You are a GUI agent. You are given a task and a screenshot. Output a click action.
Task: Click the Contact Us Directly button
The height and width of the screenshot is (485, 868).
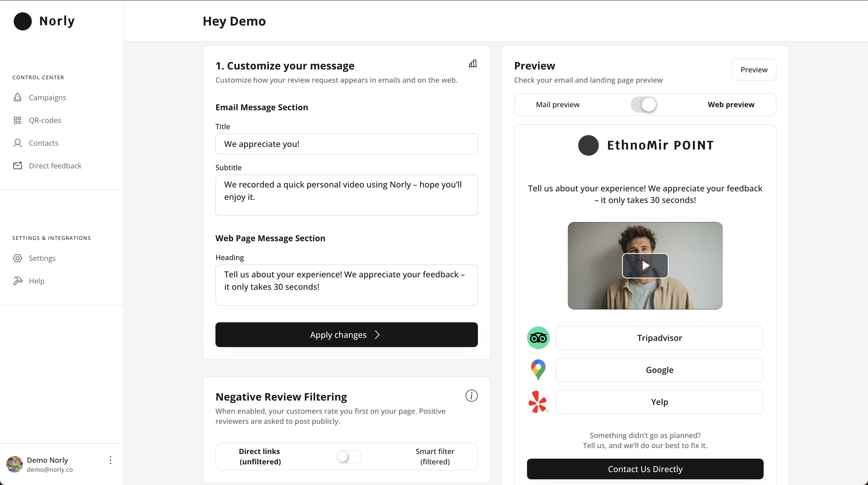[645, 469]
